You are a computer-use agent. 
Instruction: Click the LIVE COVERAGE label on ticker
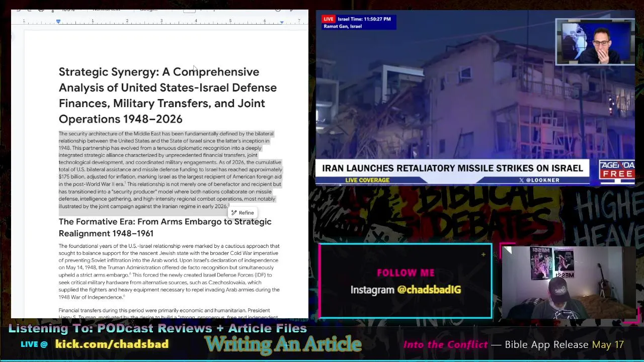[x=367, y=180]
